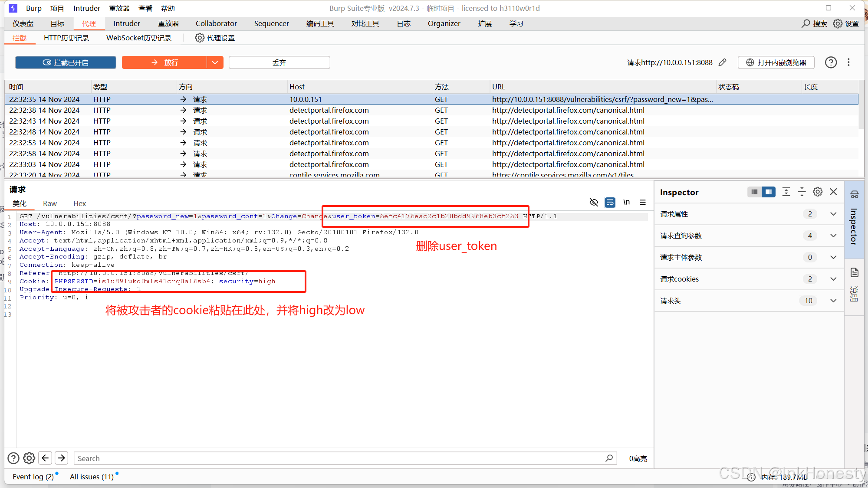The image size is (868, 488).
Task: Open the request editor settings gear at the bottom
Action: 29,458
